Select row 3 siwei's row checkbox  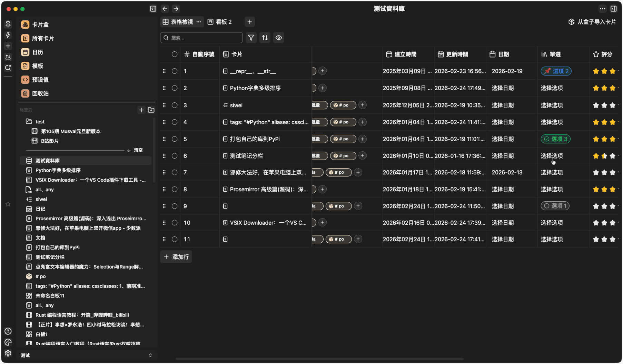tap(175, 105)
